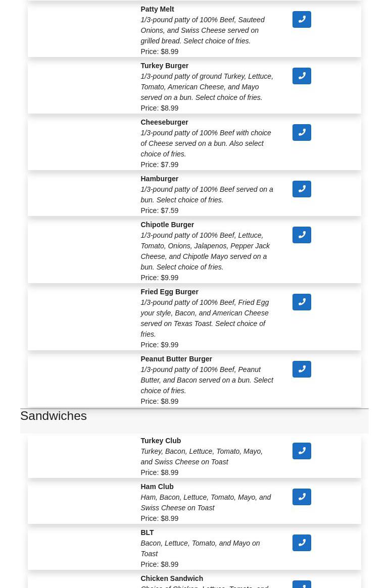389x588 pixels.
Task: Select the Sandwiches section heading
Action: (54, 415)
